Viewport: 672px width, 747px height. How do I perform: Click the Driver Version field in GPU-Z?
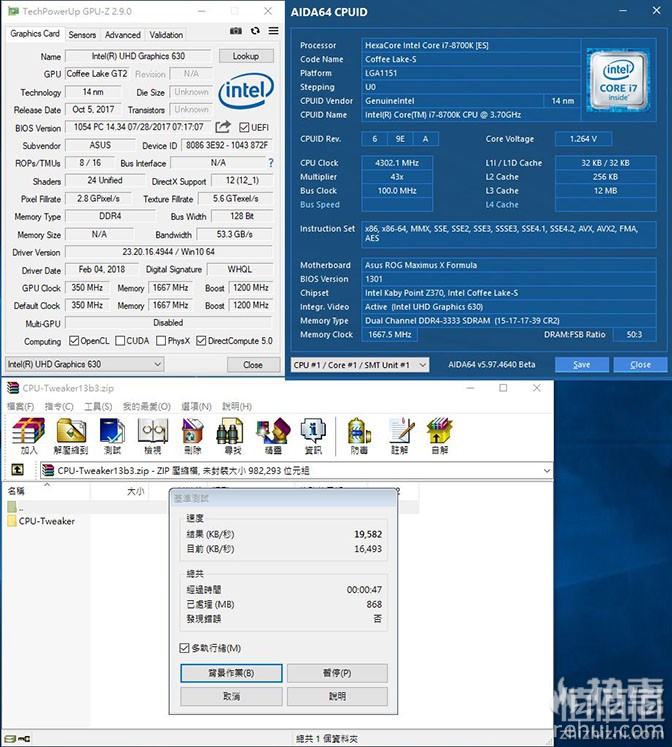coord(169,252)
